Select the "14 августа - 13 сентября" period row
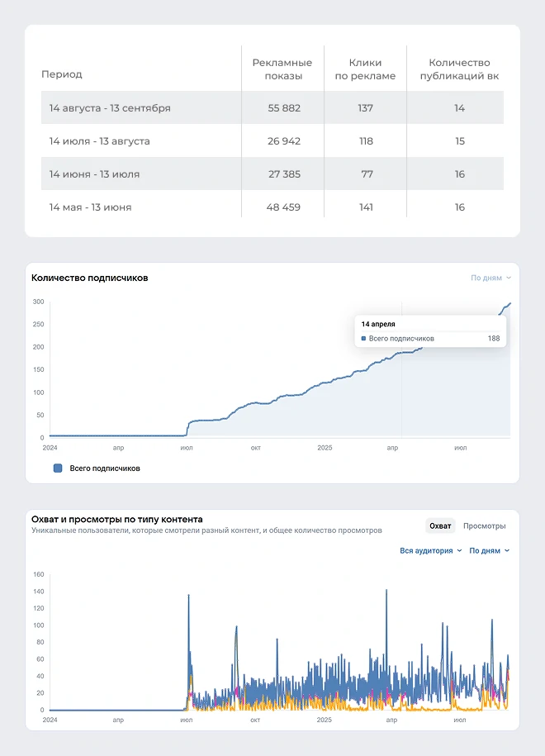The width and height of the screenshot is (545, 756). 110,108
